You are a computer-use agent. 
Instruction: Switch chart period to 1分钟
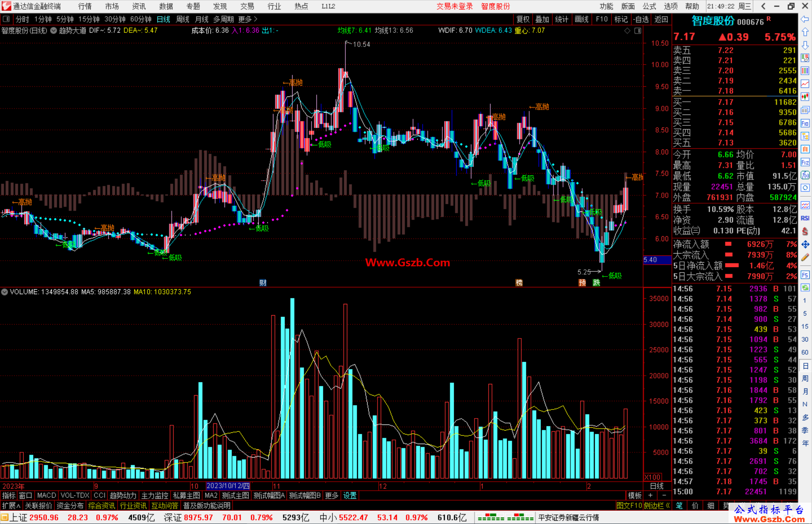[43, 19]
